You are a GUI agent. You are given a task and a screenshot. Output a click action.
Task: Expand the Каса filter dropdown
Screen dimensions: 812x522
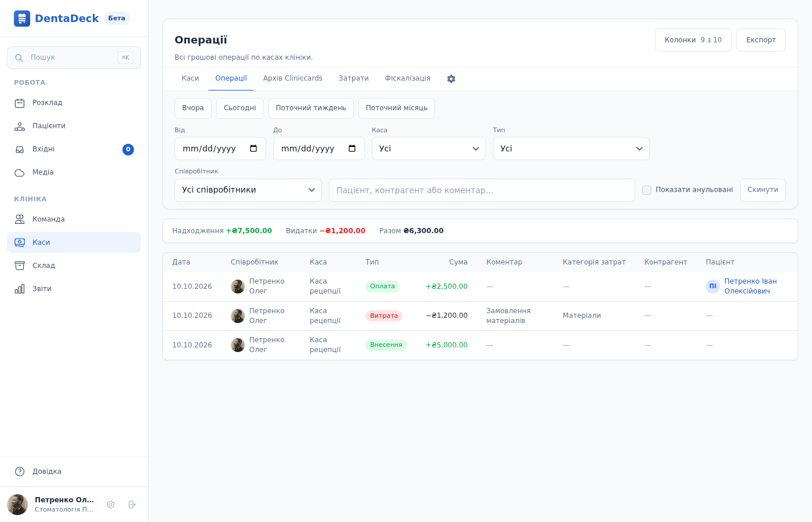point(429,148)
